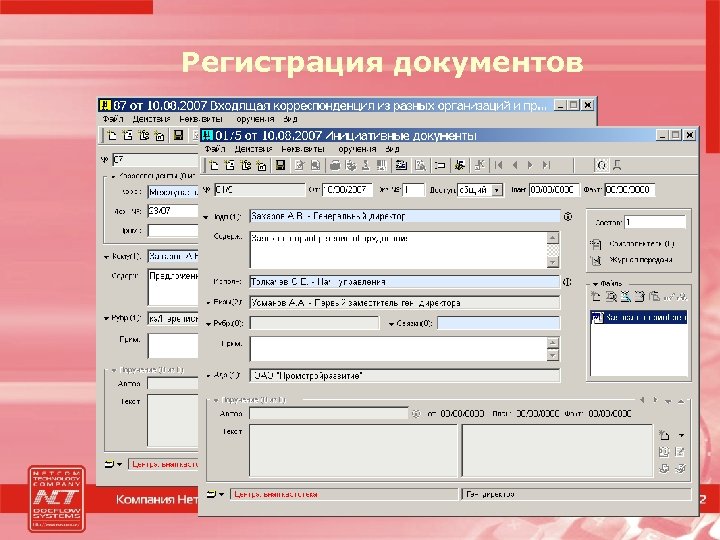720x540 pixels.
Task: Open Файл menu in back window
Action: pyautogui.click(x=112, y=119)
